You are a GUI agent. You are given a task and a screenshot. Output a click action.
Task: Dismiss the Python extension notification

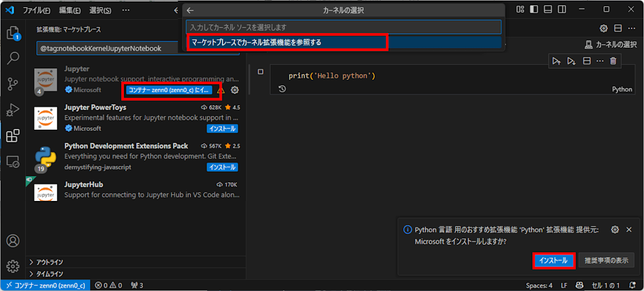pyautogui.click(x=630, y=229)
